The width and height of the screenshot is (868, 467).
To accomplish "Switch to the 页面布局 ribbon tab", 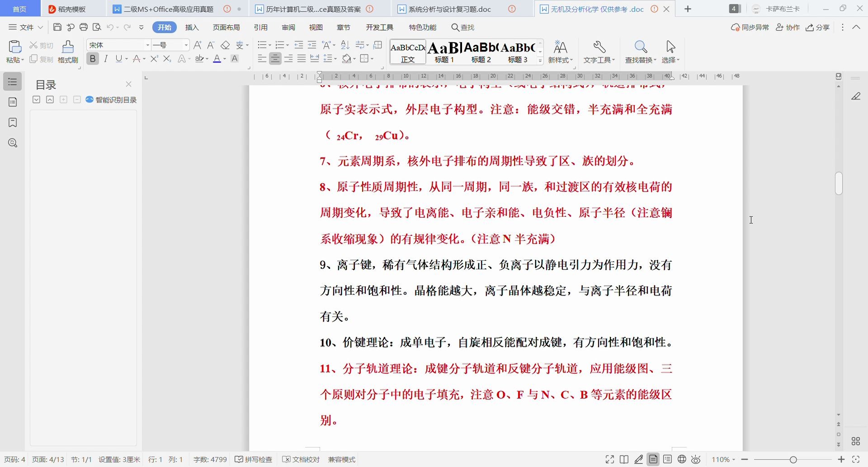I will click(226, 27).
